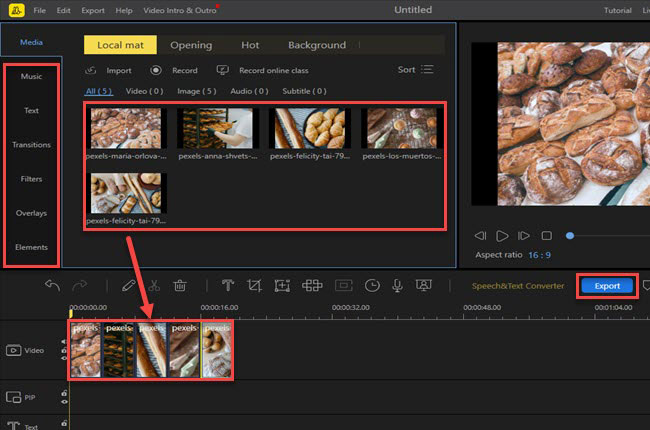
Task: Open Speech&Text Converter
Action: tap(518, 286)
